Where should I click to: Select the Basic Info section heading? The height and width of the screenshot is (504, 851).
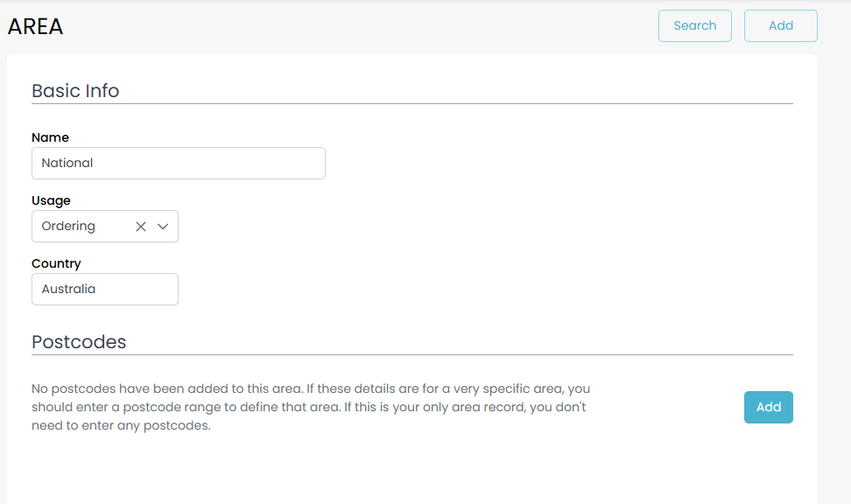75,91
